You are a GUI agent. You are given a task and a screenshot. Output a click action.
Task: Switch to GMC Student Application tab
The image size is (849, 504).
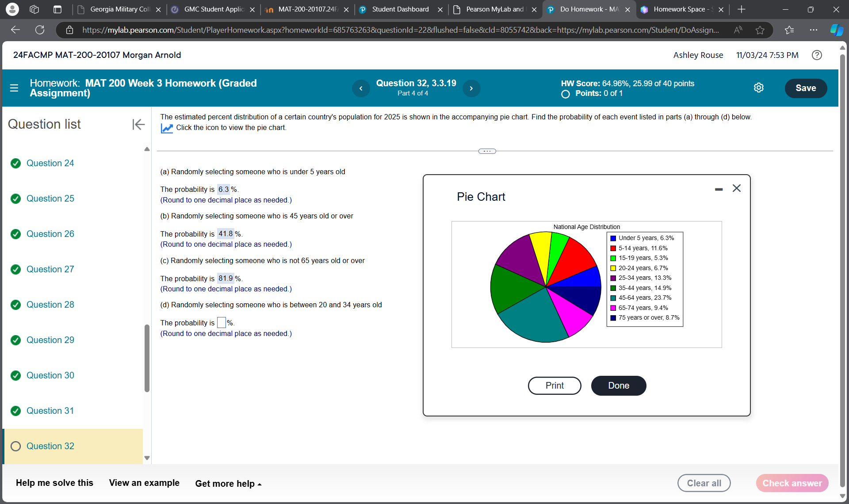(214, 9)
